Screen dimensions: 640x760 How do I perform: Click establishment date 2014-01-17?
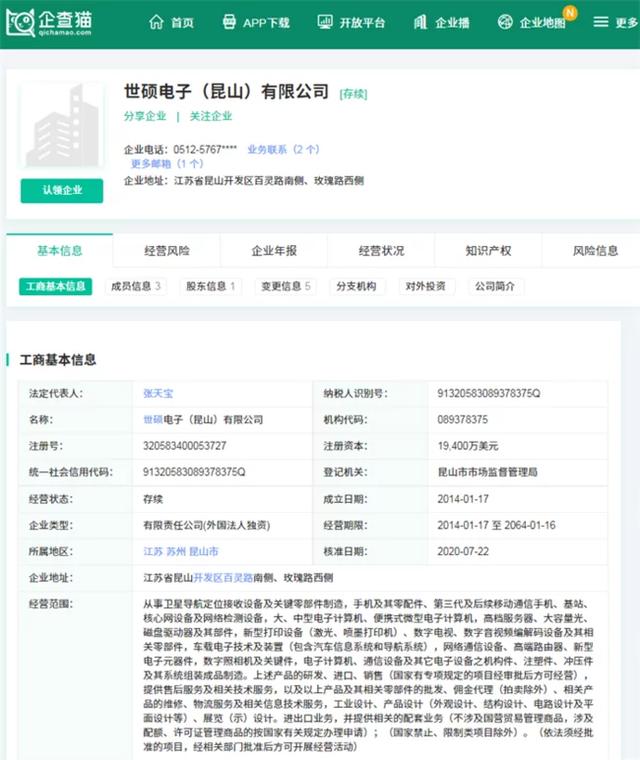coord(463,499)
